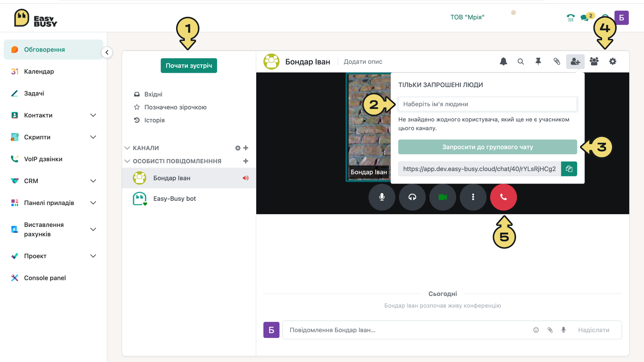Open the Бондар Іван conversation
644x362 pixels.
tap(189, 178)
